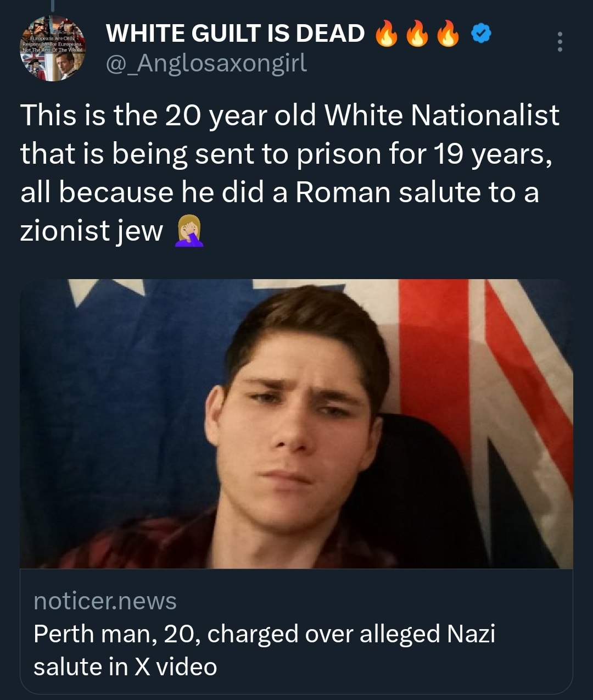Open the WHITE GUILT IS DEAD profile name
Image resolution: width=593 pixels, height=700 pixels.
[235, 34]
